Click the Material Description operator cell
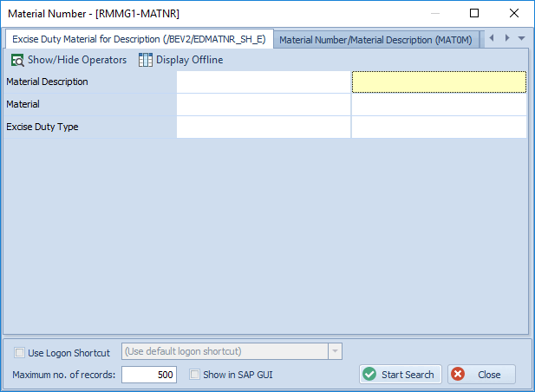The width and height of the screenshot is (535, 392). (263, 82)
